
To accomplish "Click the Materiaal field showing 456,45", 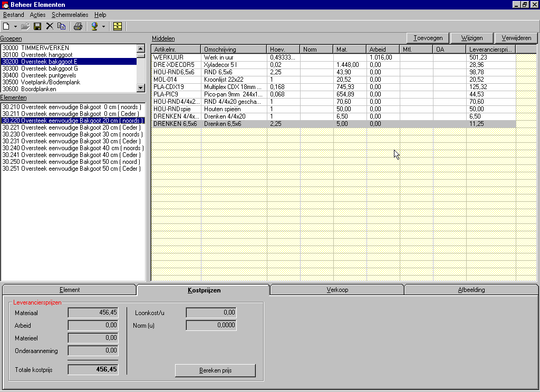I will (x=93, y=312).
